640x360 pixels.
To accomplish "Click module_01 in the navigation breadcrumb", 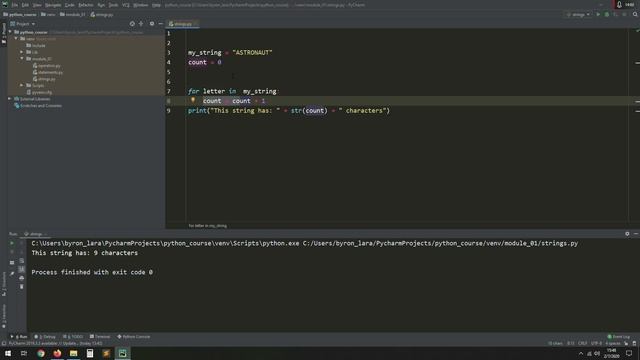I will coord(73,15).
